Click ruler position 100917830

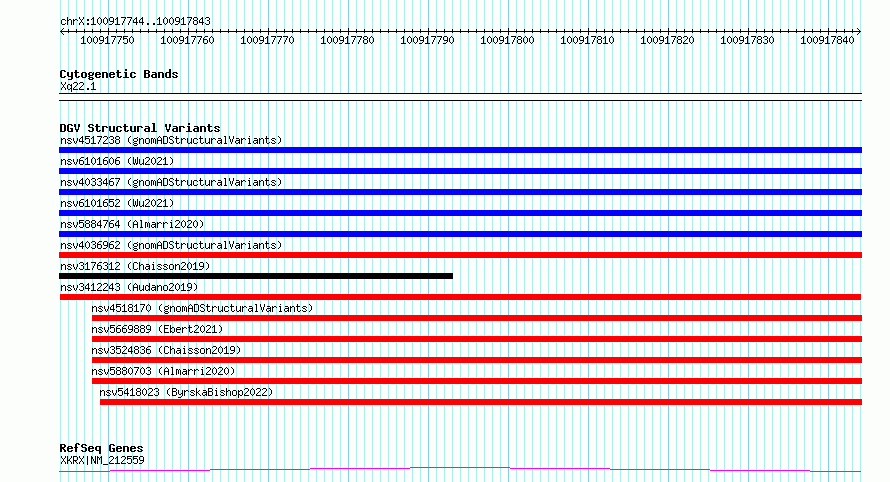tap(748, 40)
